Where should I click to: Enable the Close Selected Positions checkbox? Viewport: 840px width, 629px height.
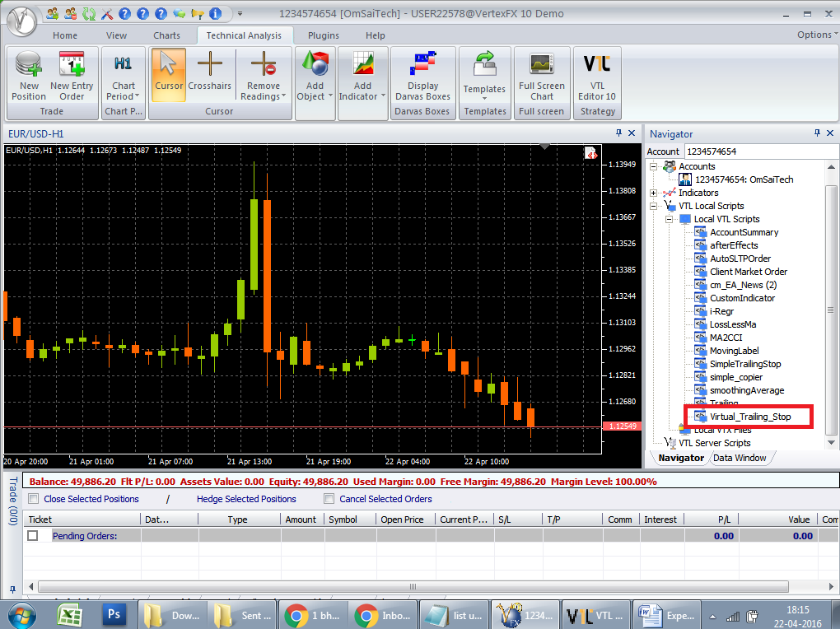coord(34,499)
